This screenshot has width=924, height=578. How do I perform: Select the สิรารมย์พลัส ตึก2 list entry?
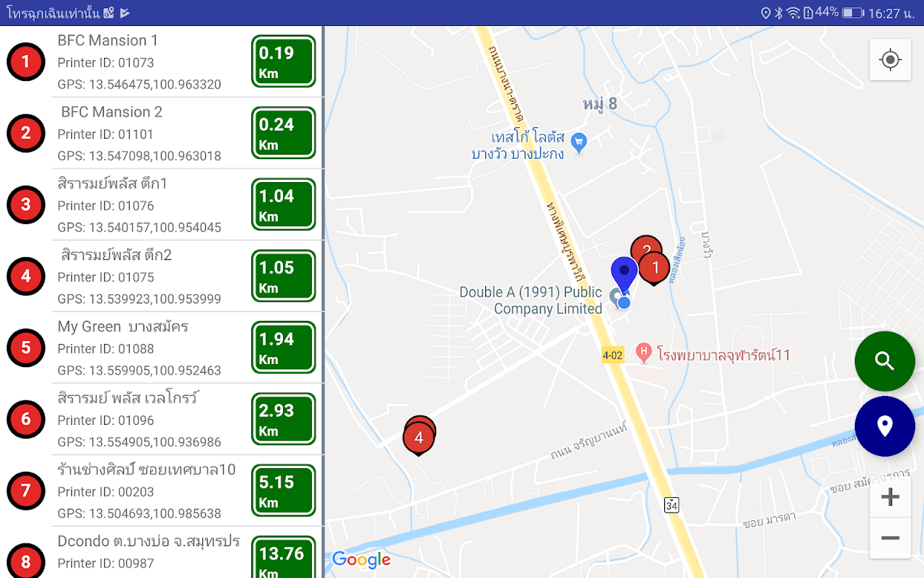coord(160,276)
